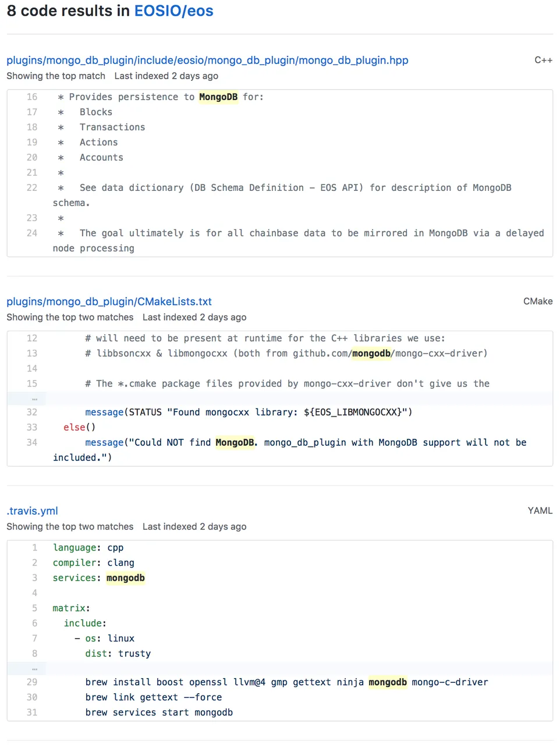Open mongo_db_plugin.hpp file result
This screenshot has height=745, width=560.
(207, 60)
